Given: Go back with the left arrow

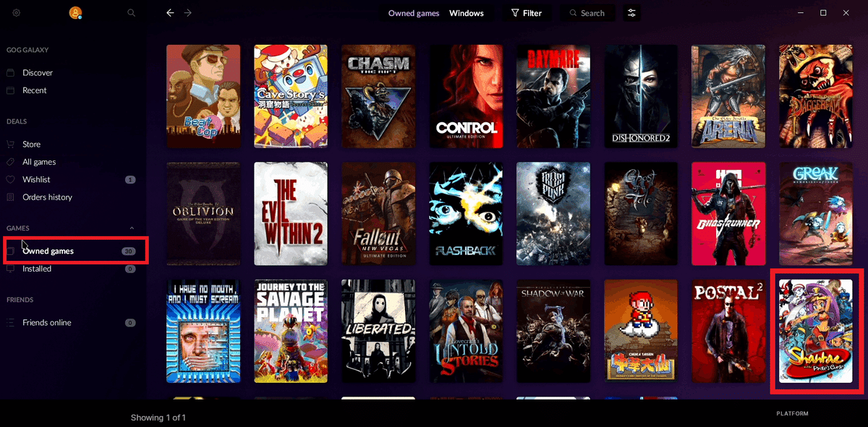Looking at the screenshot, I should (x=170, y=13).
